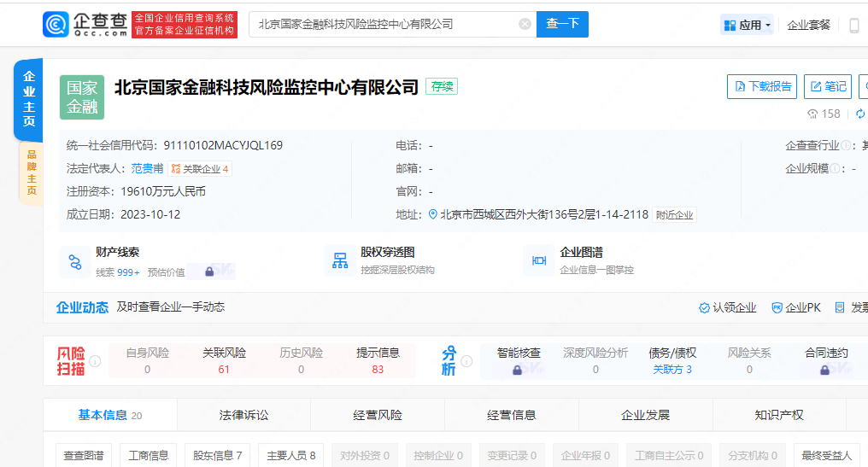Select the 股东信息 7 sub-tab
This screenshot has width=868, height=467.
pos(217,455)
